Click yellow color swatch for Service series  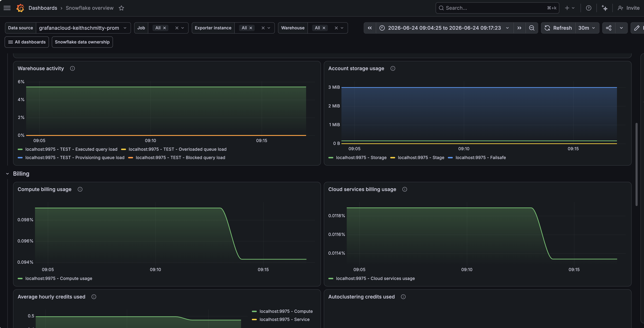coord(254,320)
